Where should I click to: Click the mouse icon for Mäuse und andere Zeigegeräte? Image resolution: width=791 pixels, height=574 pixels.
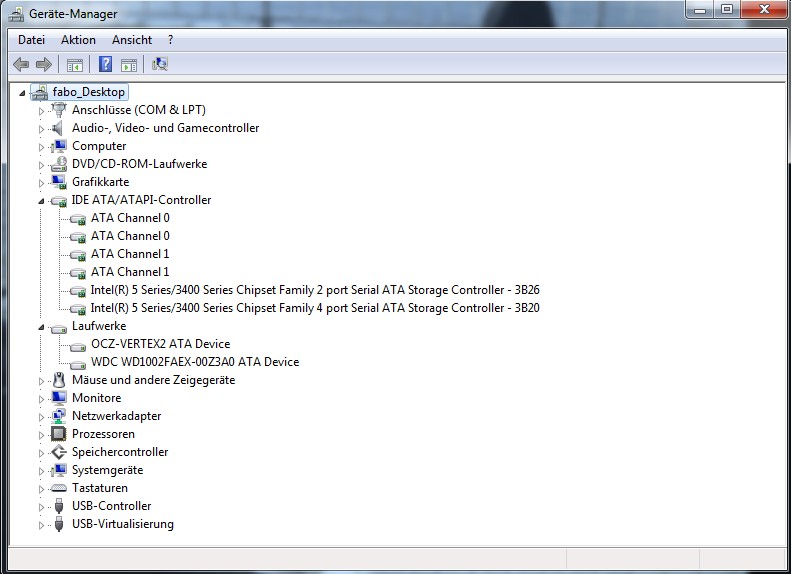59,380
